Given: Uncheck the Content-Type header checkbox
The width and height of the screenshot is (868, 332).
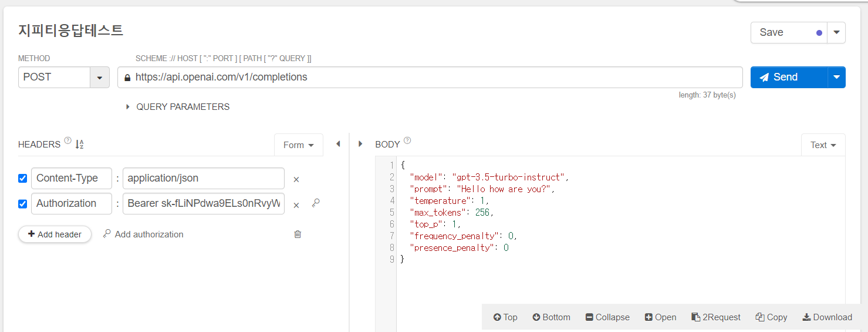Looking at the screenshot, I should (23, 179).
